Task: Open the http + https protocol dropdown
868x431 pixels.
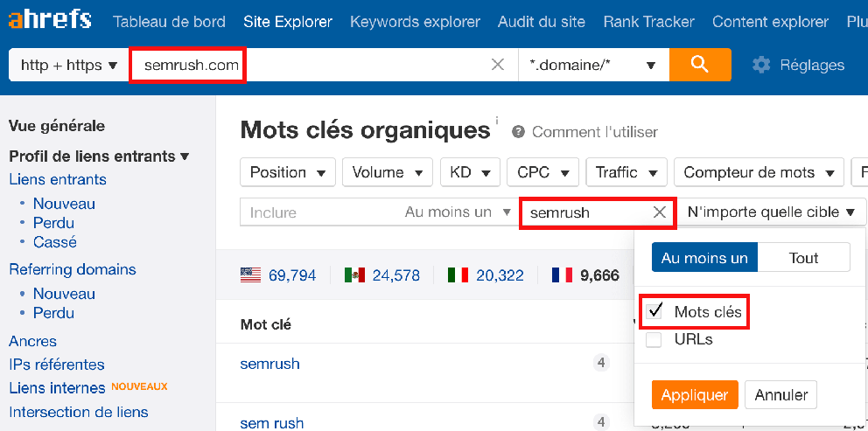Action: click(x=69, y=66)
